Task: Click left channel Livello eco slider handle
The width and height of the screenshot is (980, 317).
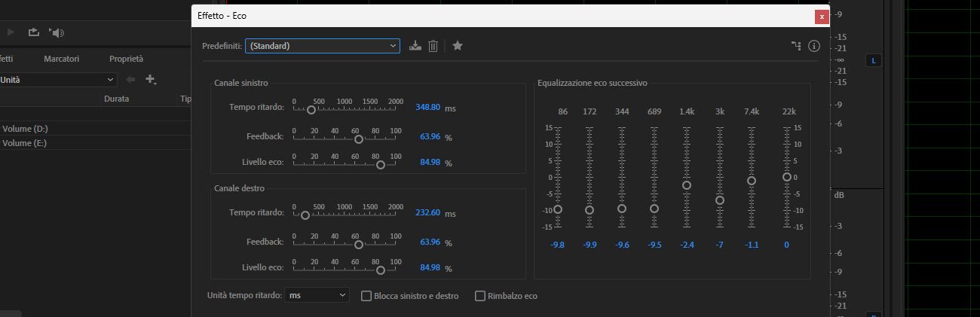Action: pos(380,165)
